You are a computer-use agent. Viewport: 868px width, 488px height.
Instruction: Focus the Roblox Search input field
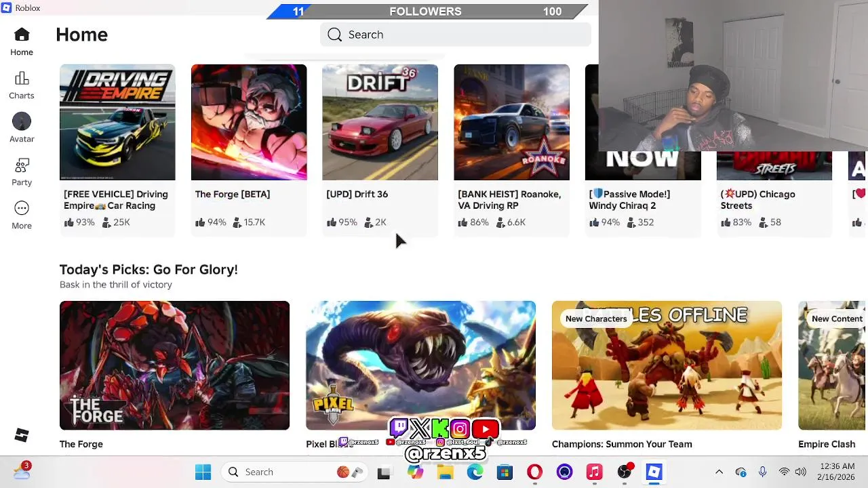click(456, 35)
